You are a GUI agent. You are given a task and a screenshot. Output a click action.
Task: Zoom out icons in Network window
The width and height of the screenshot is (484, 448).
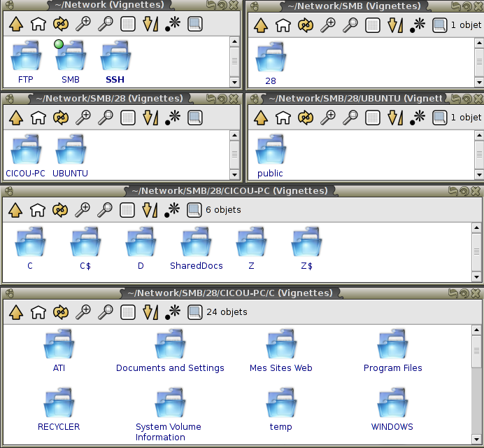pyautogui.click(x=106, y=24)
